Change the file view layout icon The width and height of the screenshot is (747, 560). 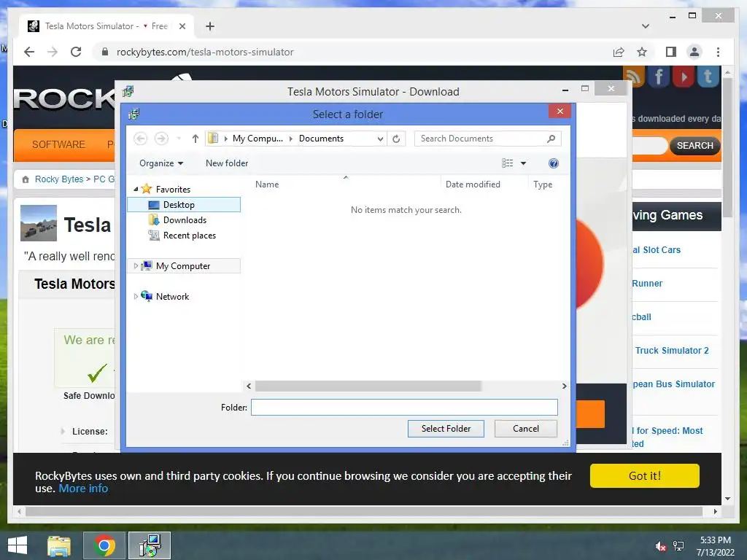coord(508,163)
